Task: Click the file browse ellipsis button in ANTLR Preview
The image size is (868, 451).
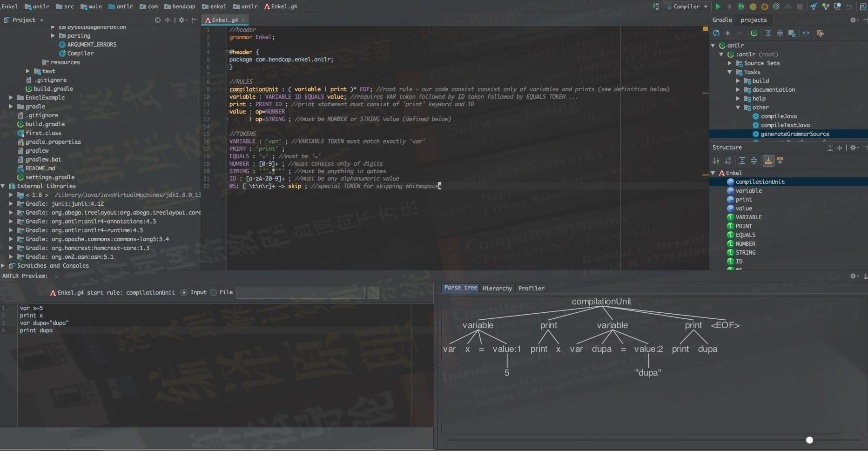Action: [x=373, y=293]
